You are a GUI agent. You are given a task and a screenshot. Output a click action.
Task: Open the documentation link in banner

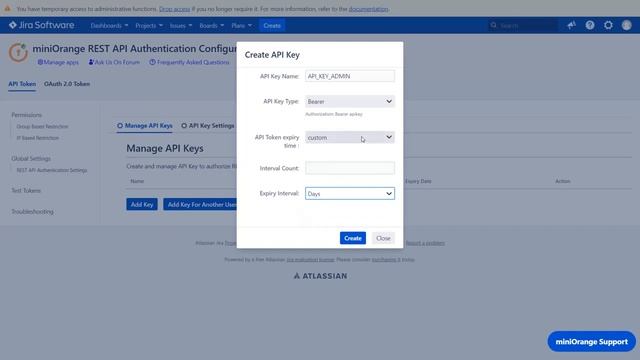(368, 9)
